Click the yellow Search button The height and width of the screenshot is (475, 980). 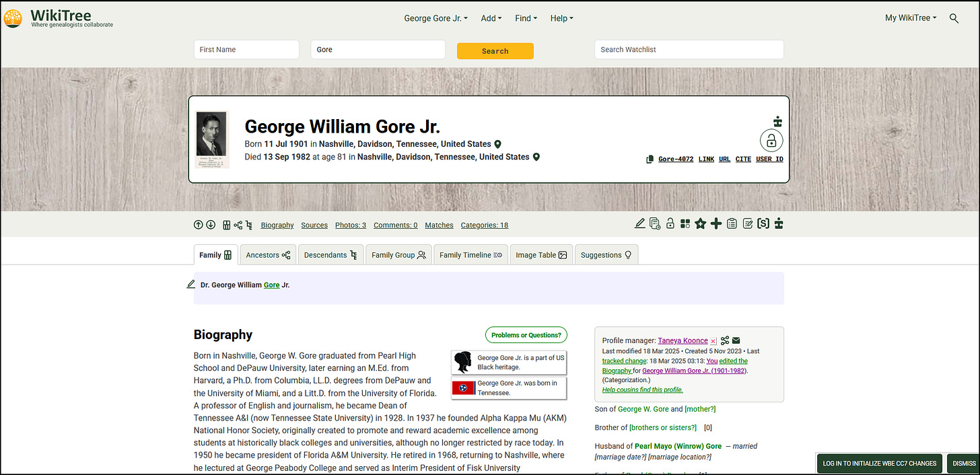[x=495, y=51]
